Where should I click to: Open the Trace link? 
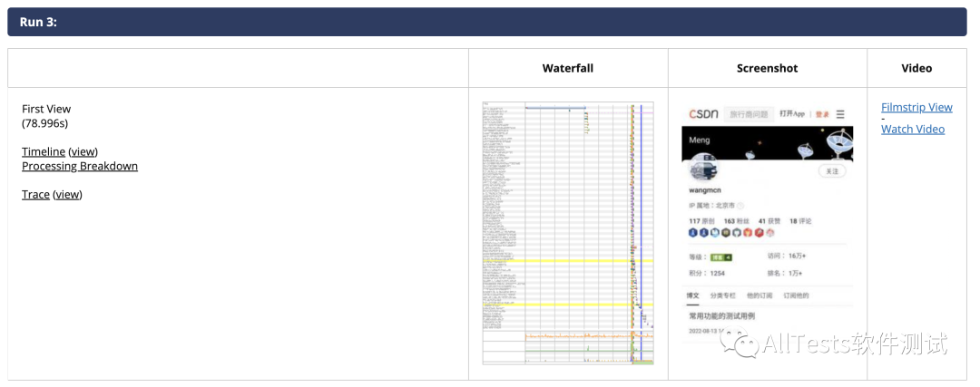click(35, 194)
